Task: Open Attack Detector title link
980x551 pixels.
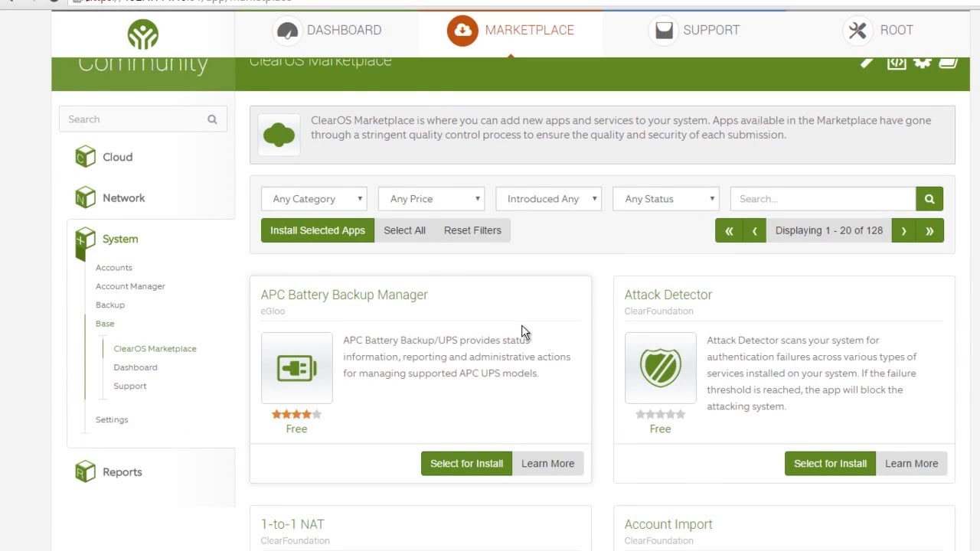Action: 668,295
